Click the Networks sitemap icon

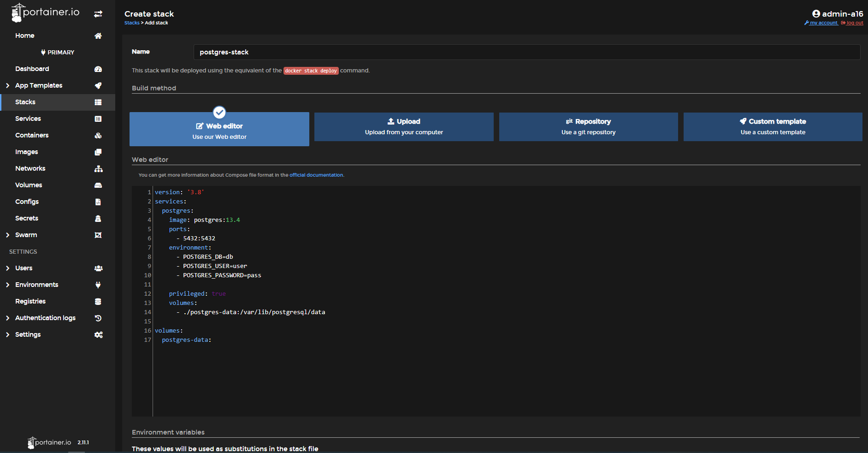pos(98,169)
